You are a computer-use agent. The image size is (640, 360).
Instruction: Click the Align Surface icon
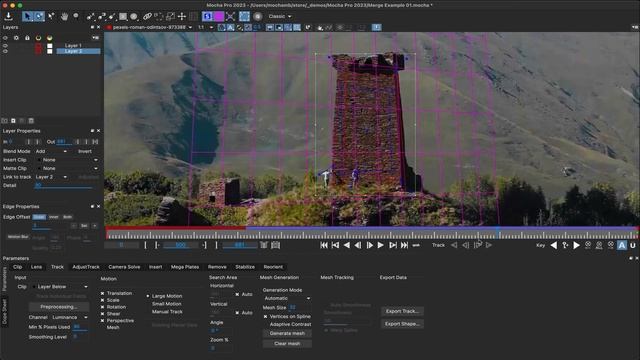tap(244, 16)
